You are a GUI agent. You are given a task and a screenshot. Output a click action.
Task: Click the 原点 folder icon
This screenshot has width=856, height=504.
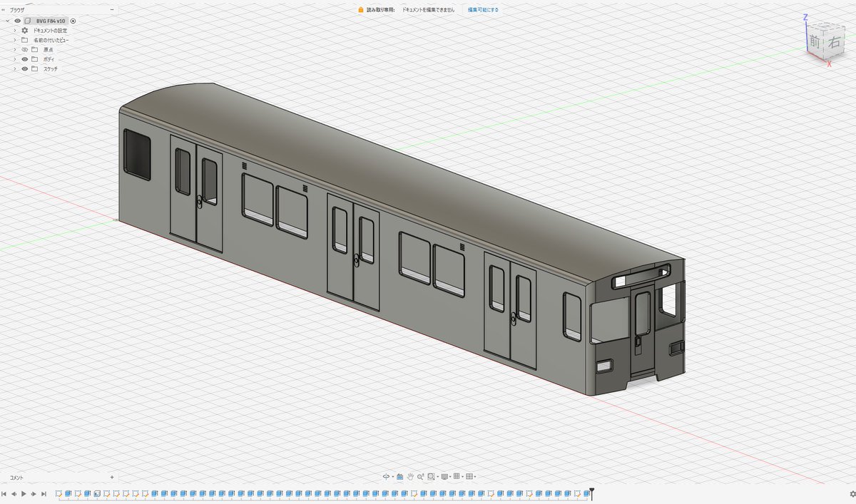(34, 49)
